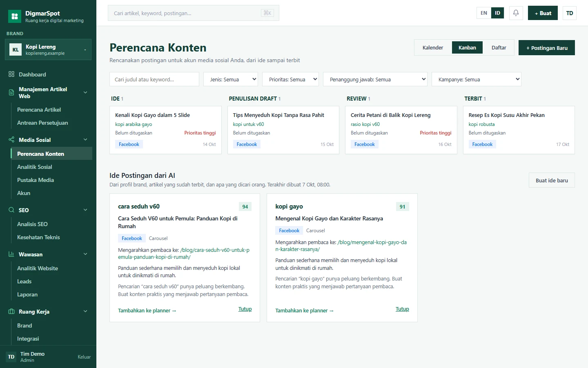Close the kopi gayo idea card
The width and height of the screenshot is (588, 368).
[402, 309]
